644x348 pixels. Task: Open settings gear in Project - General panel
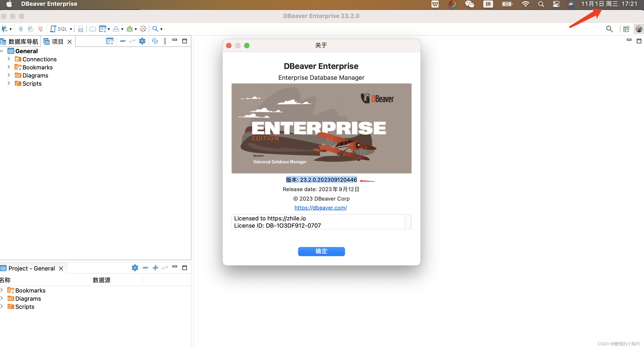(x=135, y=268)
